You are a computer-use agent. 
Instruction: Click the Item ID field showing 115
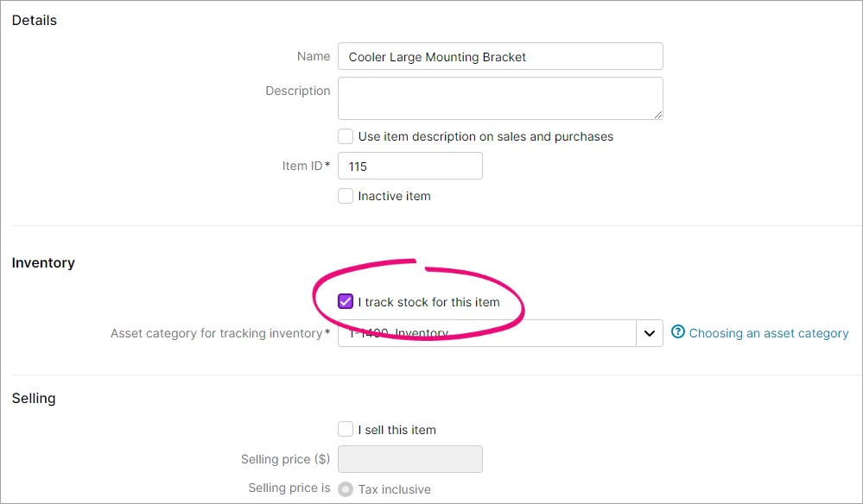click(x=410, y=166)
